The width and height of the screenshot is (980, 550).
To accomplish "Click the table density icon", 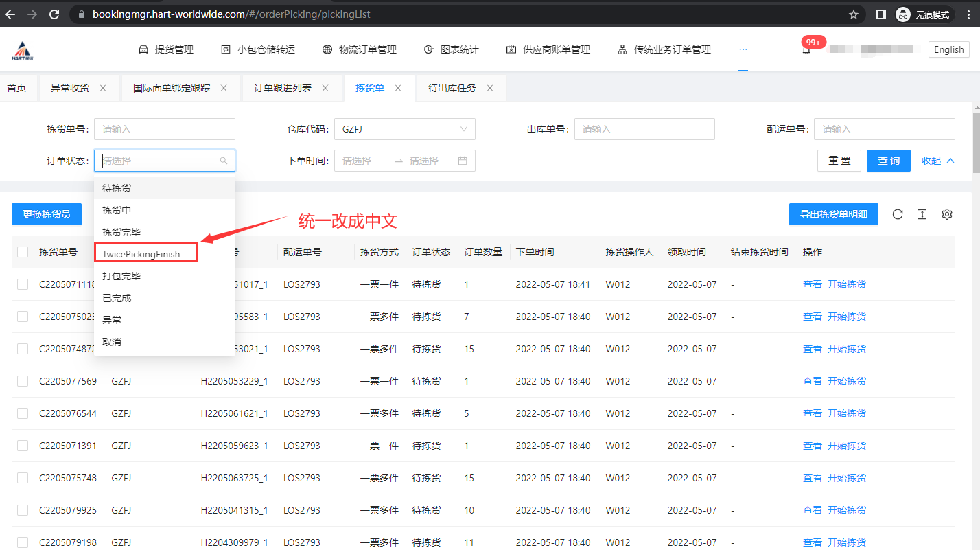I will [922, 214].
